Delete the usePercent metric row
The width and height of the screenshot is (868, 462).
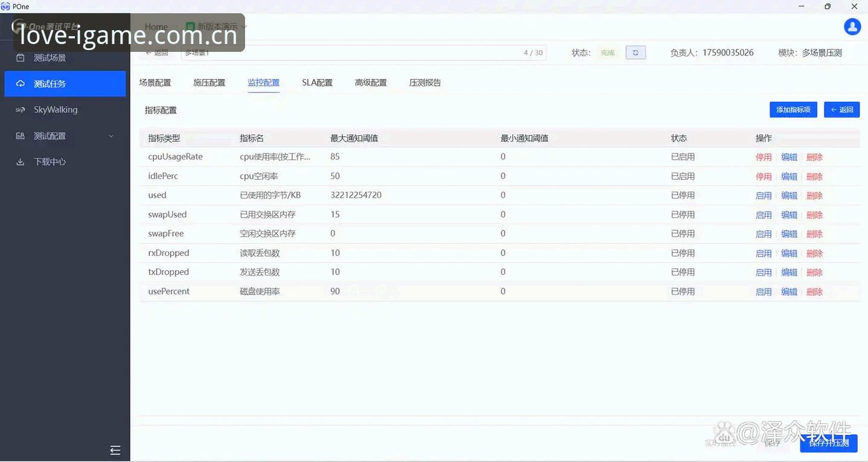coord(814,292)
